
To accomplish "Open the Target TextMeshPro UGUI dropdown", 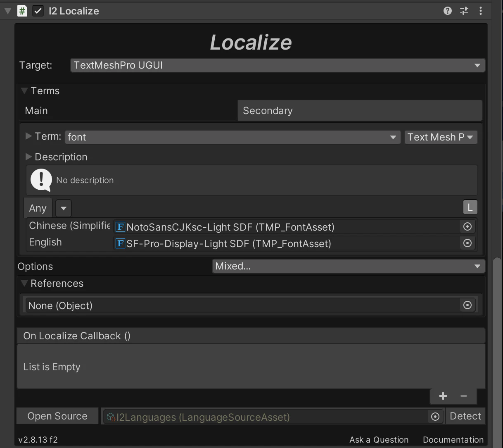I will tap(278, 65).
